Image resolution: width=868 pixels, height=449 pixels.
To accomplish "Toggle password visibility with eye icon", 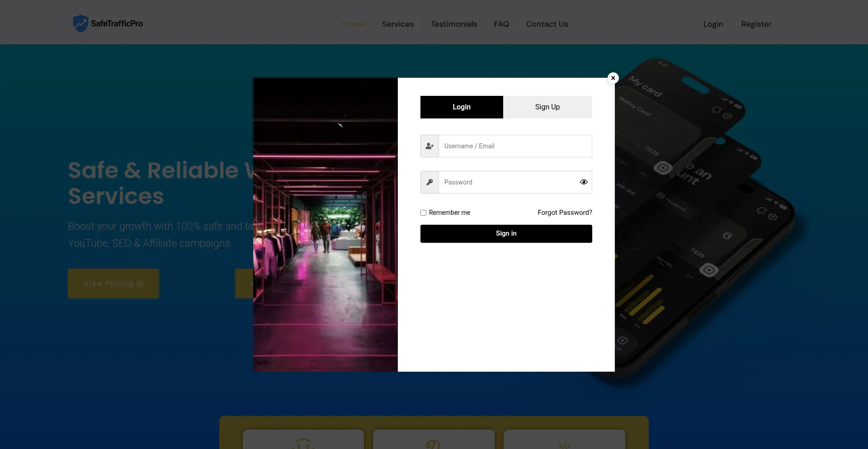I will click(x=584, y=182).
